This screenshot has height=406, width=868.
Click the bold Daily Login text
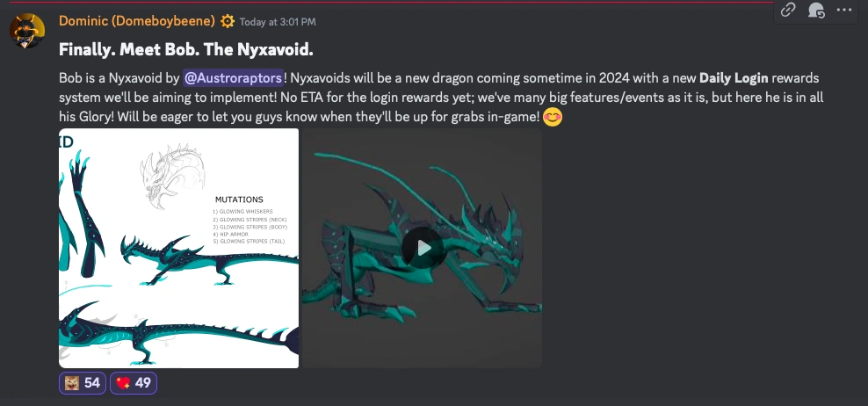(734, 78)
